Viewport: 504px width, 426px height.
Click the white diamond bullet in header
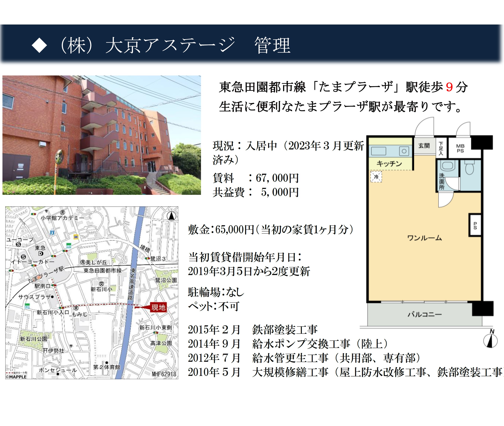39,45
